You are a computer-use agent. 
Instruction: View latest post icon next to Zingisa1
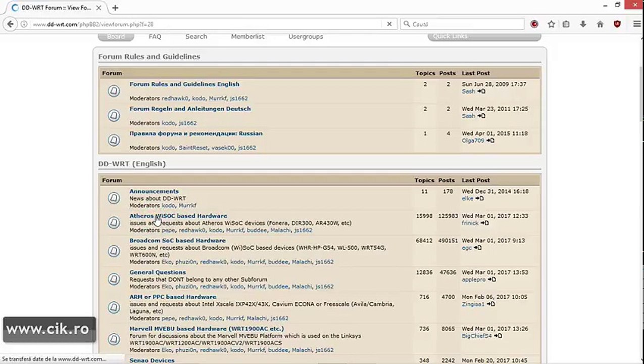(490, 304)
